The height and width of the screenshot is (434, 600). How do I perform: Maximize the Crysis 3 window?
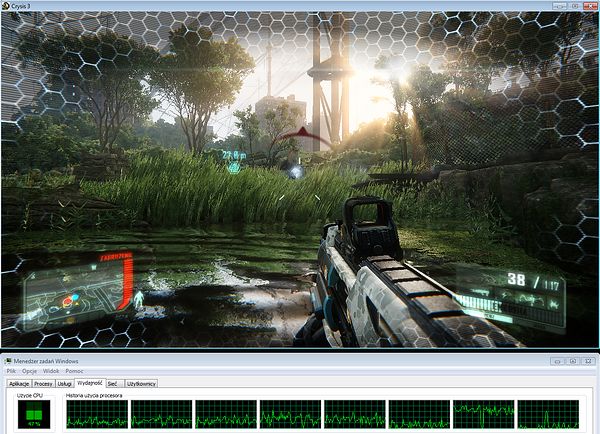(575, 6)
